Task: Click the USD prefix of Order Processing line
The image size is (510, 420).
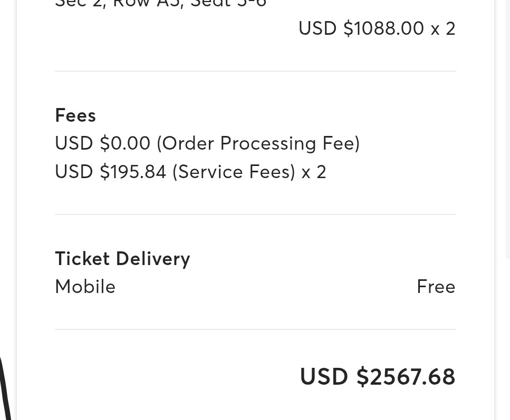Action: 74,143
